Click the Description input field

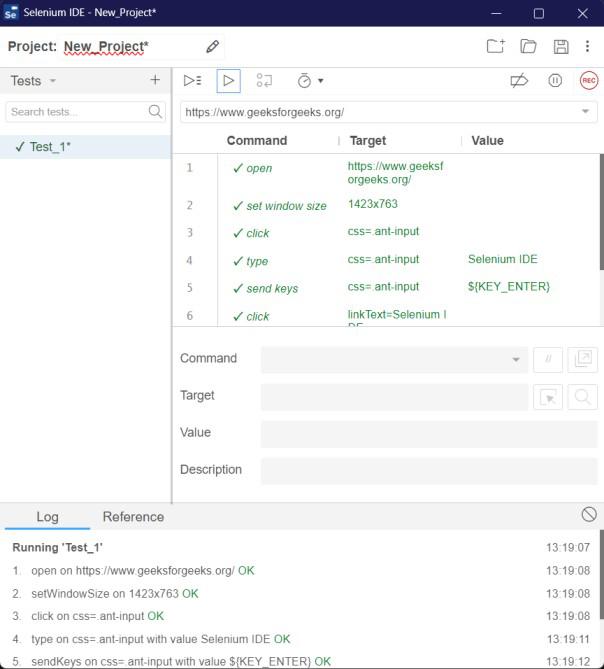point(429,471)
